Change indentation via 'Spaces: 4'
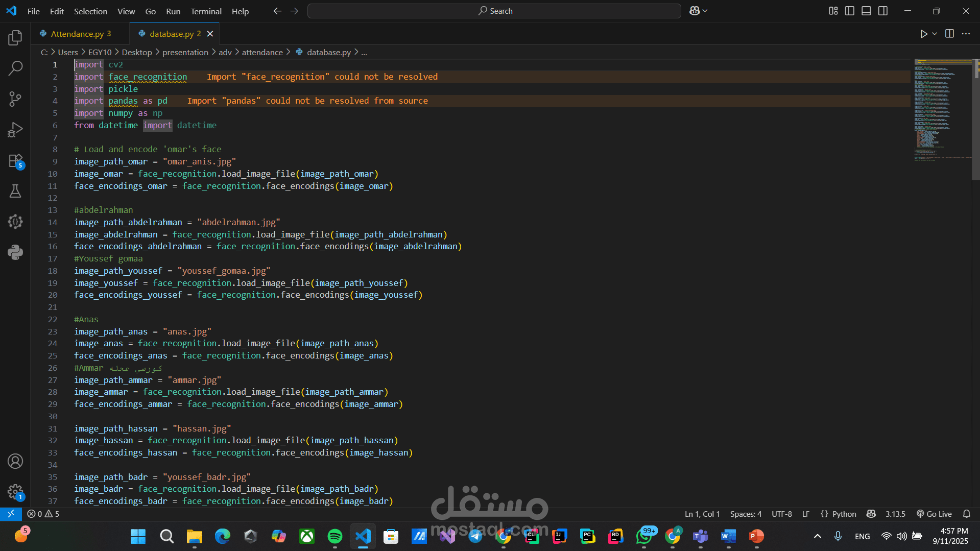Screen dimensions: 980x551 pyautogui.click(x=746, y=514)
